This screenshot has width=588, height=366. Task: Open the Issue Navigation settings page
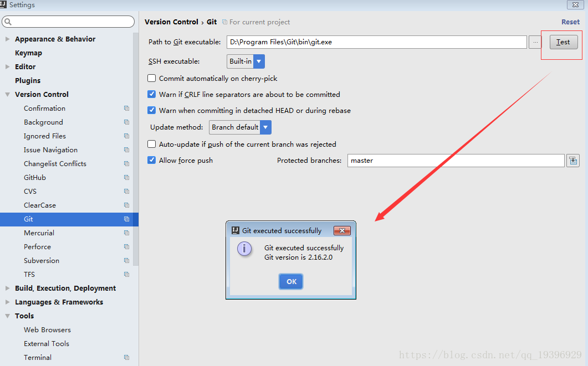pyautogui.click(x=50, y=150)
